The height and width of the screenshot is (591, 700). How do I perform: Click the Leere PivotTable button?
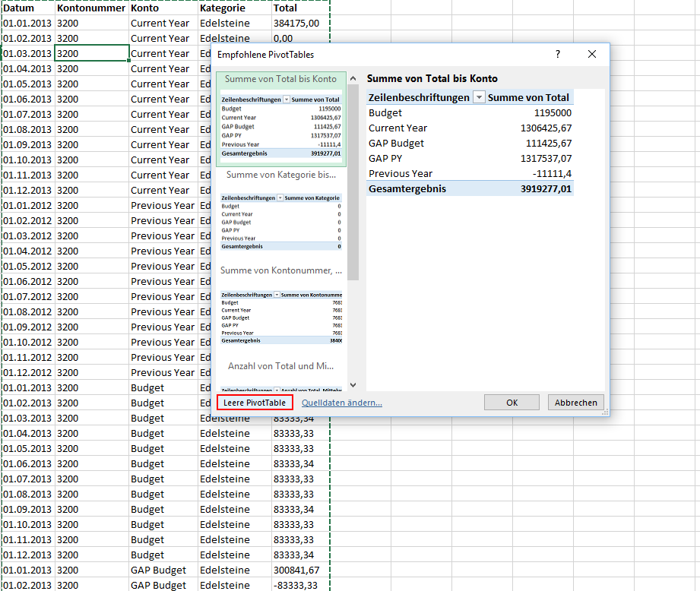point(255,403)
